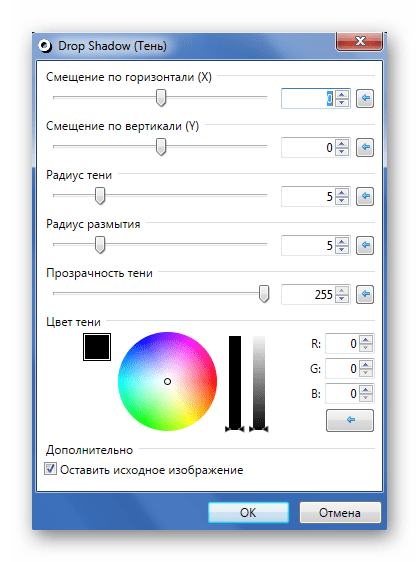Reset Радиус тени value with arrow icon
The width and height of the screenshot is (419, 562).
point(365,196)
